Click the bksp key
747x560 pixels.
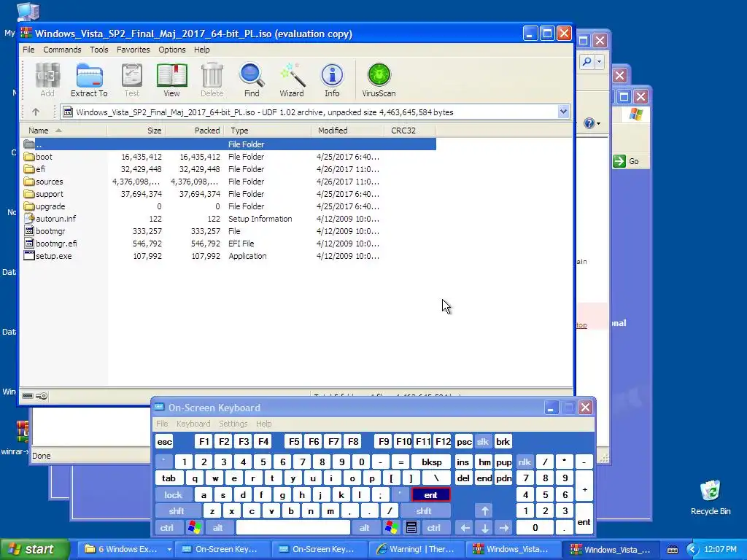point(432,462)
